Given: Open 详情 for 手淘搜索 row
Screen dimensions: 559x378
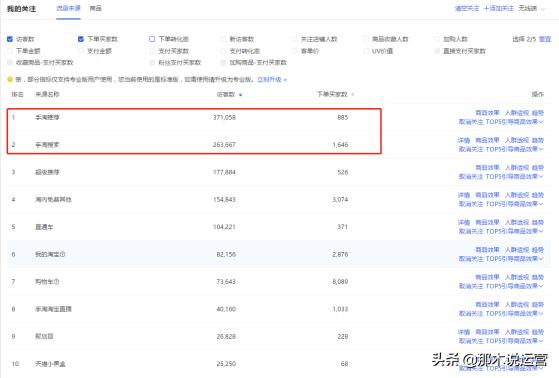Looking at the screenshot, I should (464, 140).
